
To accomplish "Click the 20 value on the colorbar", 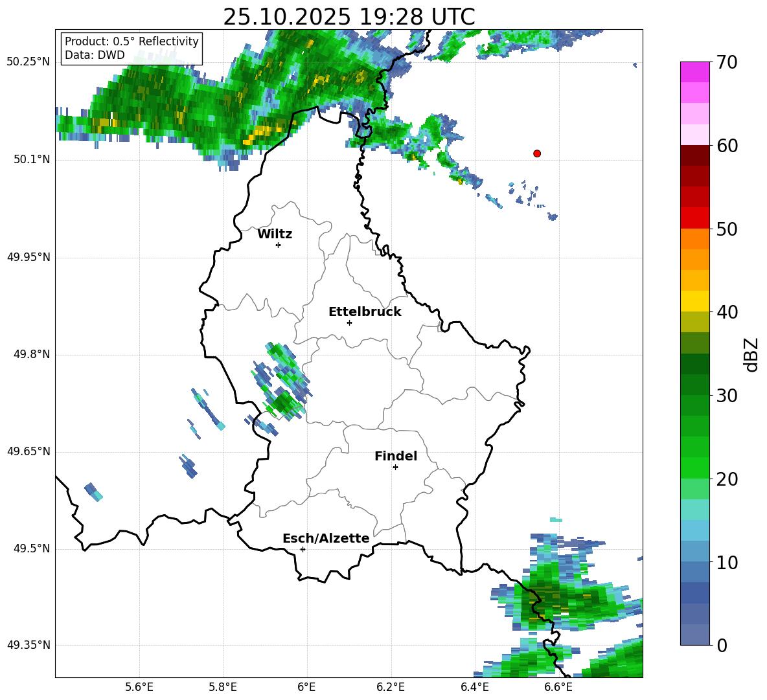I will [726, 479].
